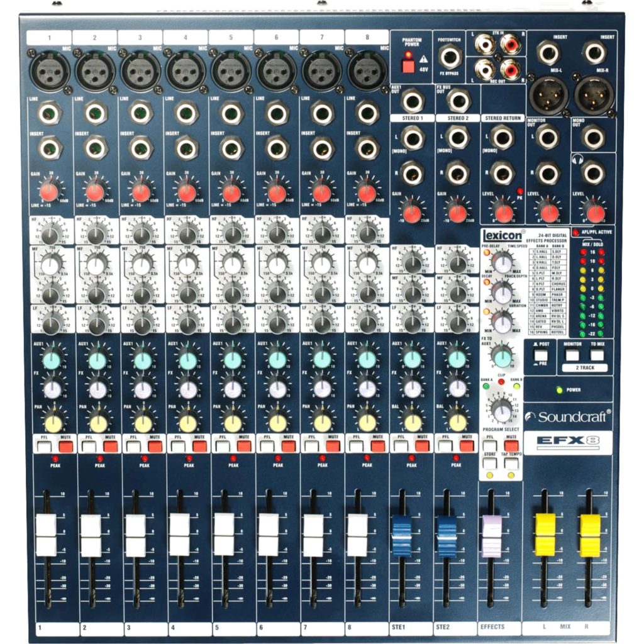Select the red Gain knob on channel 1
This screenshot has width=644, height=644.
(x=50, y=189)
